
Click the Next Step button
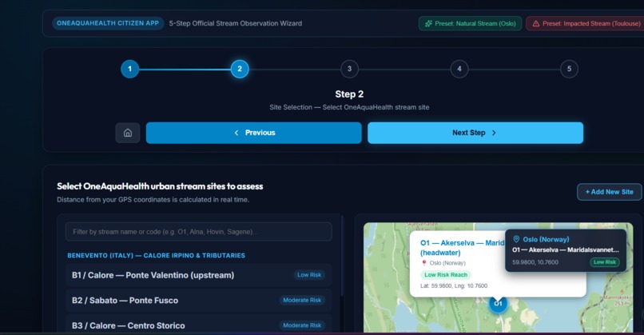(x=475, y=133)
